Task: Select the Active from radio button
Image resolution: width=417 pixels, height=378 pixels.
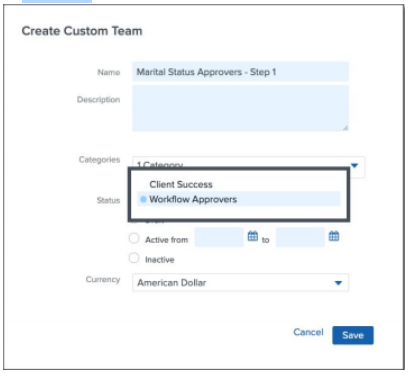Action: [x=134, y=238]
